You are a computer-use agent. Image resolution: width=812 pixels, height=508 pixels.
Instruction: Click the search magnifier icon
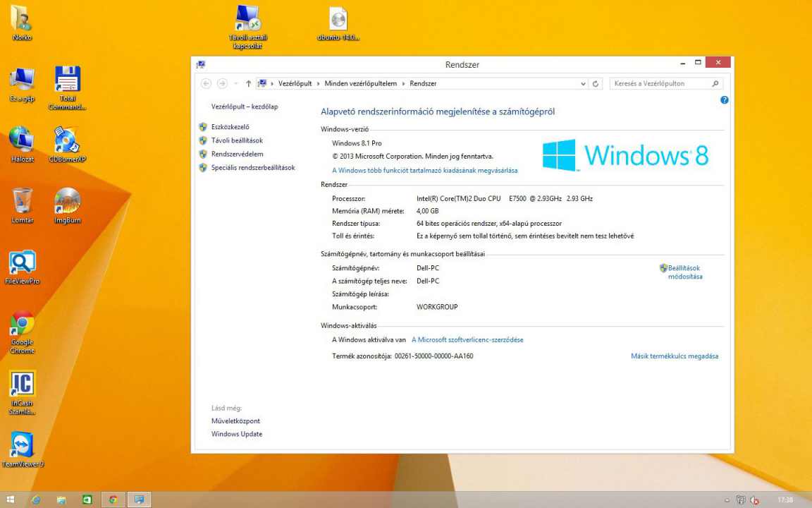pos(715,83)
